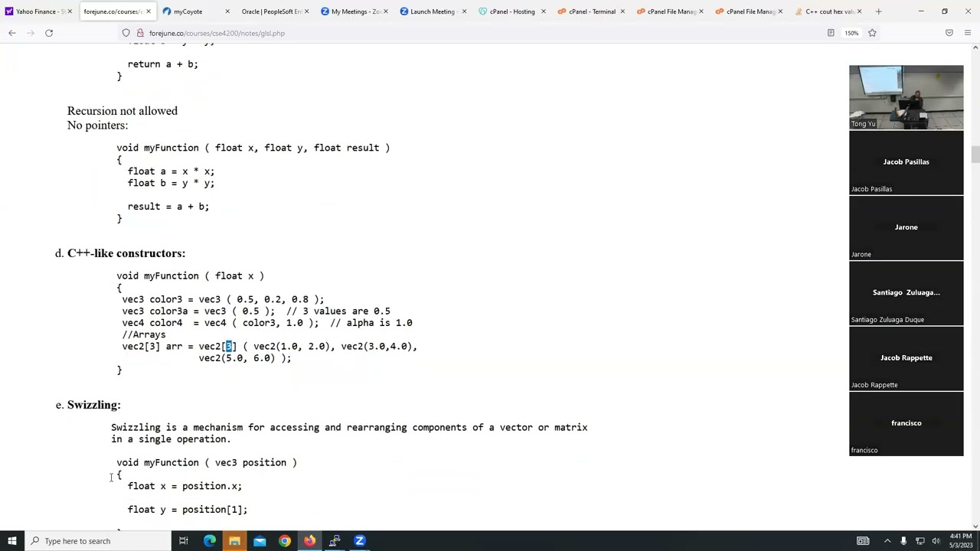Click '// 3 values are 0.5' comment
The height and width of the screenshot is (551, 980).
point(338,311)
